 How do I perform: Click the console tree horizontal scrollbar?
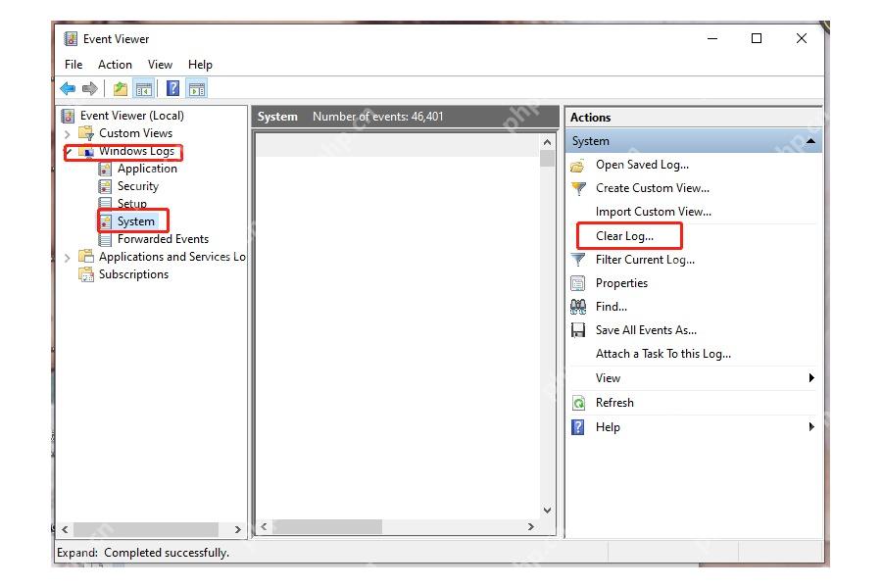146,529
